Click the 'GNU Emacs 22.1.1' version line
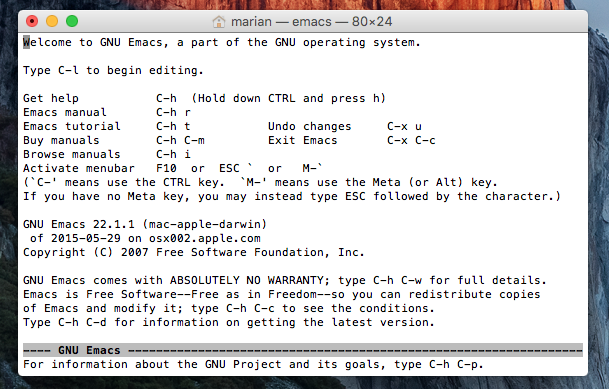 tap(145, 224)
